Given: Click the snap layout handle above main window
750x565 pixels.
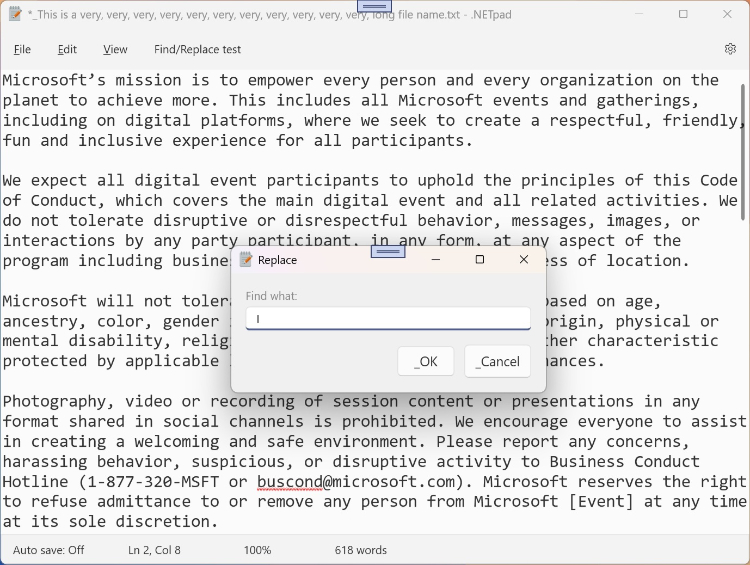Looking at the screenshot, I should coord(375,6).
